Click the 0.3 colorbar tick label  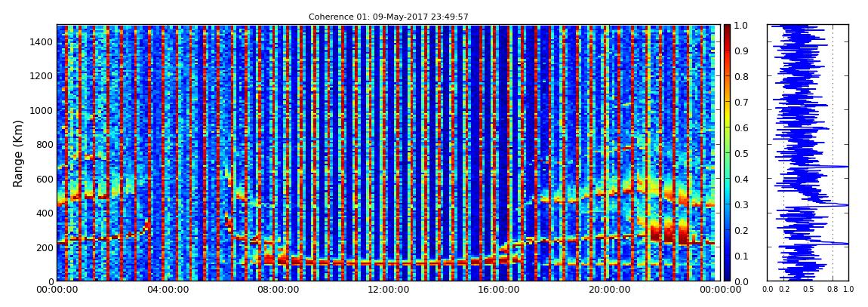point(741,204)
